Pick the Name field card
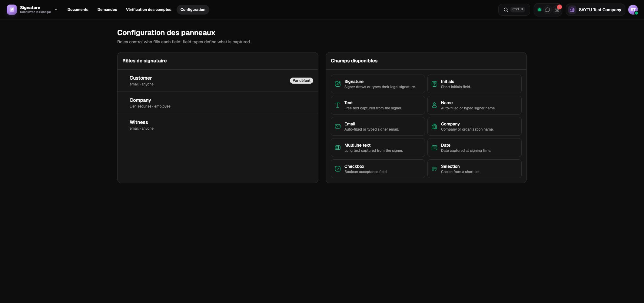The height and width of the screenshot is (303, 644). tap(474, 105)
